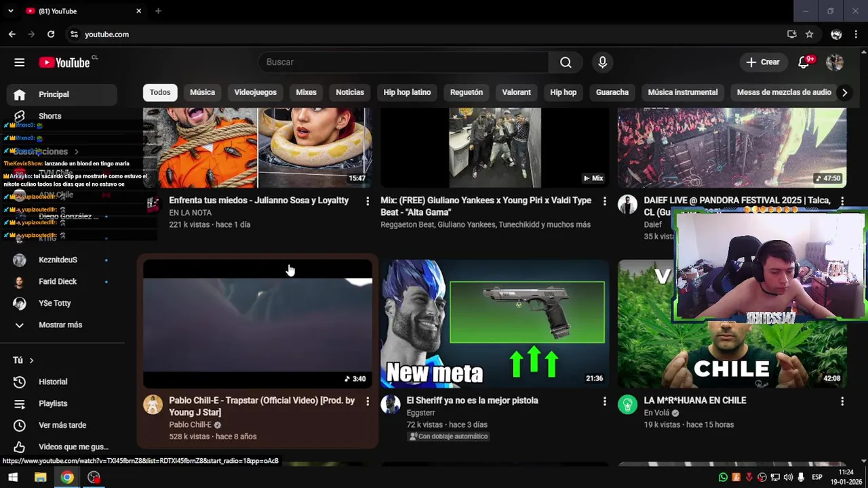This screenshot has height=488, width=868.
Task: Select the Reguetón filter chip
Action: (467, 92)
